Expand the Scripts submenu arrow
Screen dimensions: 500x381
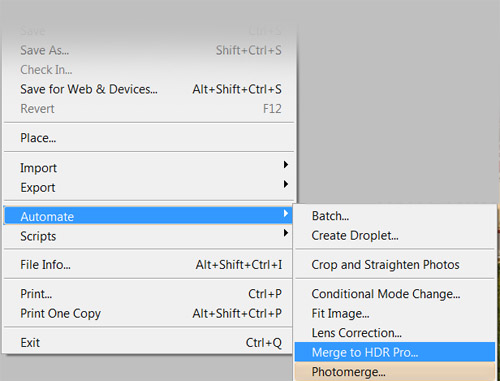[285, 233]
